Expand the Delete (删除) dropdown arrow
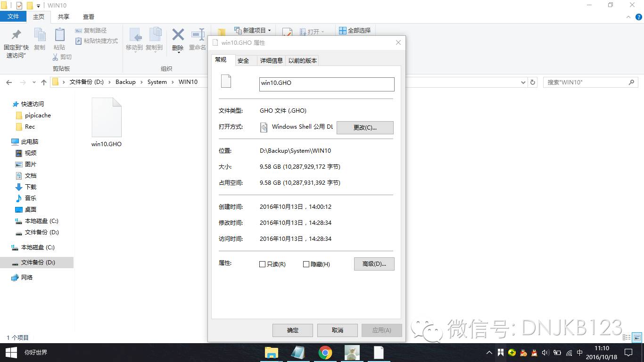Image resolution: width=644 pixels, height=362 pixels. point(178,52)
